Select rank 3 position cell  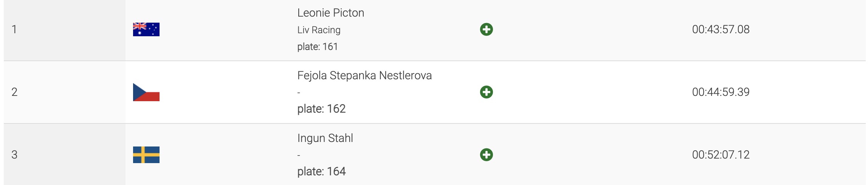click(x=14, y=155)
